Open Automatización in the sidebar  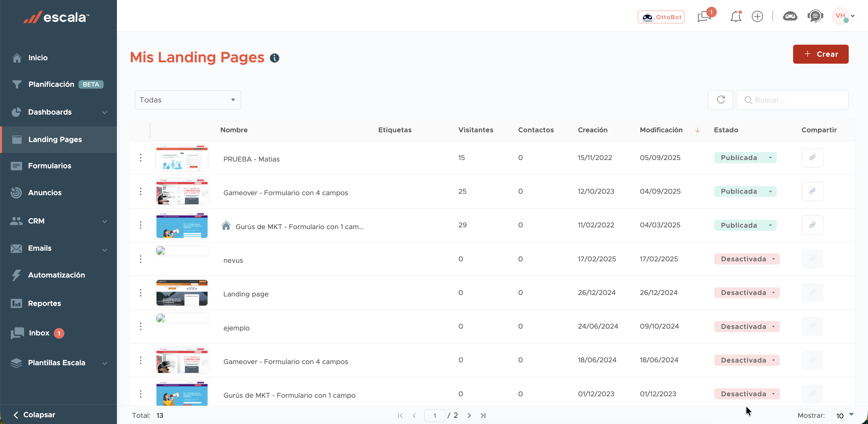tap(56, 275)
